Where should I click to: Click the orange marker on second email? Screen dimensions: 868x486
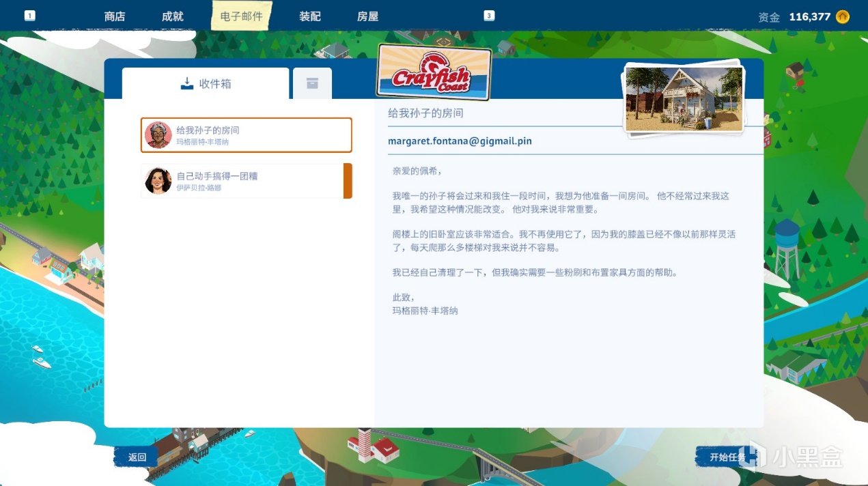348,181
